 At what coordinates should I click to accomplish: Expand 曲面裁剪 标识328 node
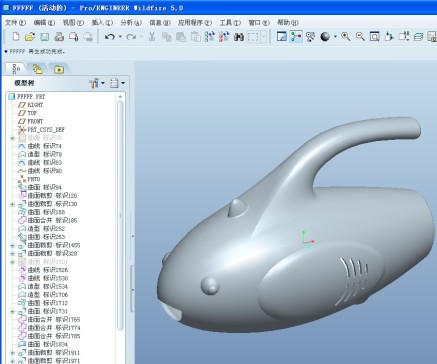point(13,253)
